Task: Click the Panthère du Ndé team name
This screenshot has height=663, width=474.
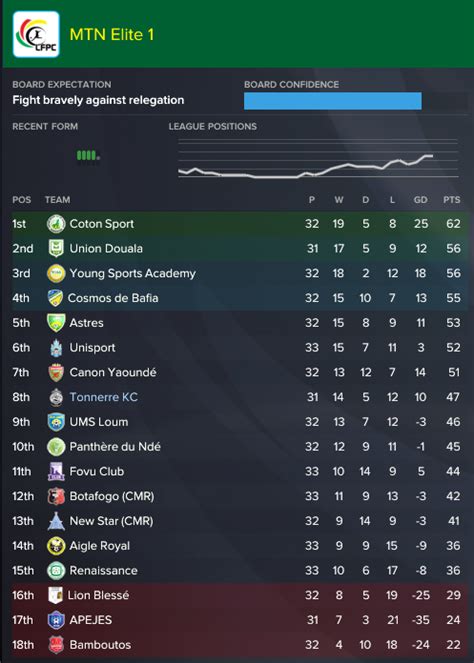Action: [115, 447]
